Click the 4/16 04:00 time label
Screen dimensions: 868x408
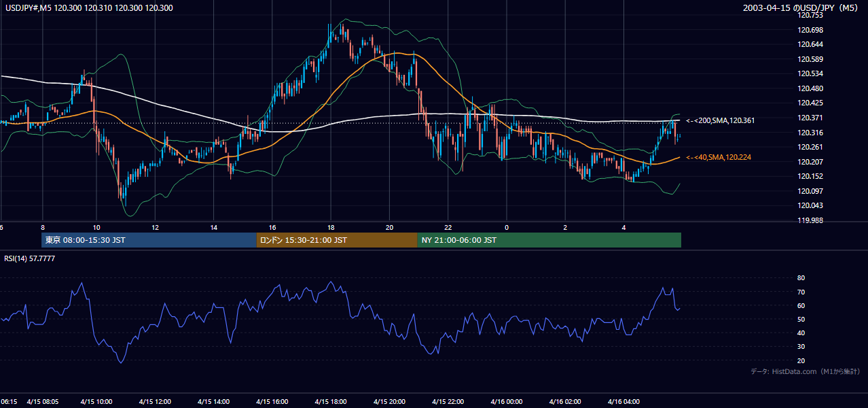click(x=623, y=402)
